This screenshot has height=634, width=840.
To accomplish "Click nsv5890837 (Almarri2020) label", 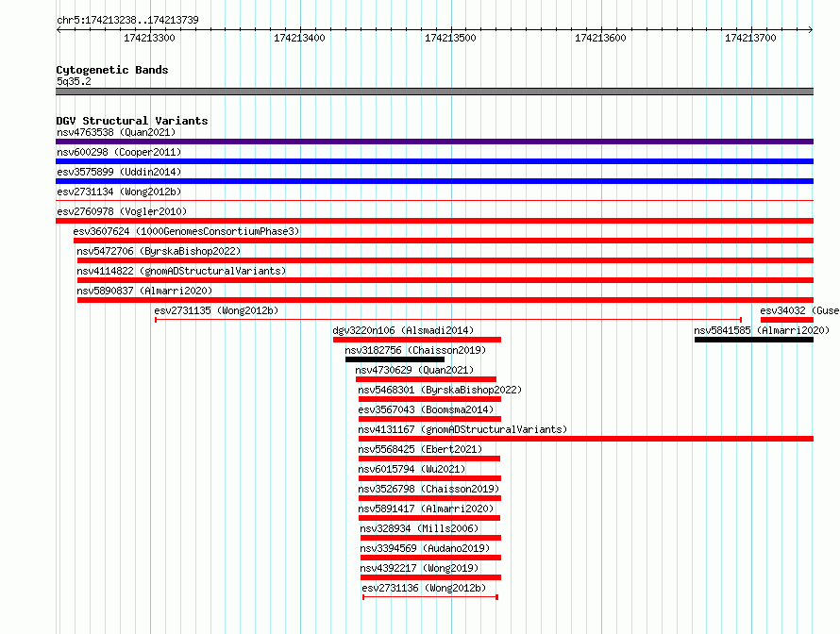I will (x=144, y=291).
